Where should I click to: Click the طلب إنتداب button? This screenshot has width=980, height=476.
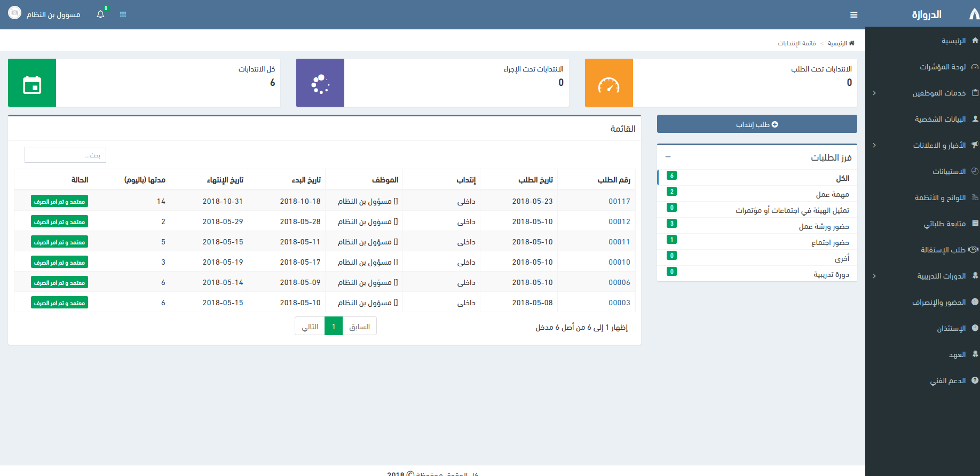click(757, 124)
